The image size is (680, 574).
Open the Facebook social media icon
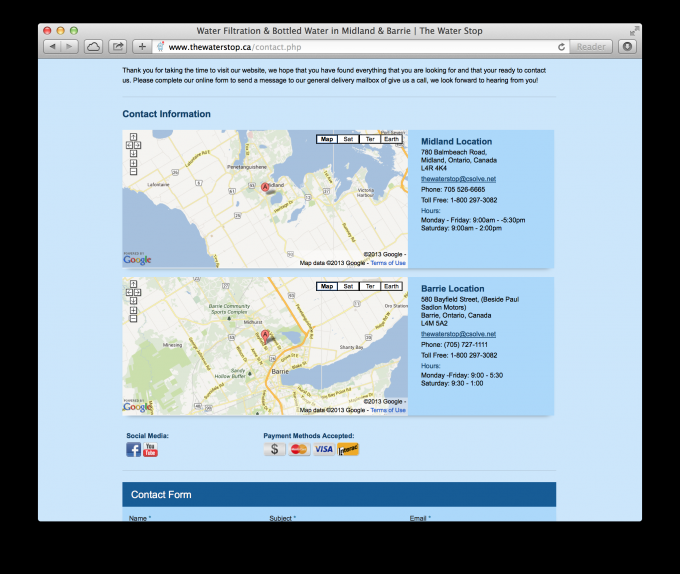click(133, 450)
